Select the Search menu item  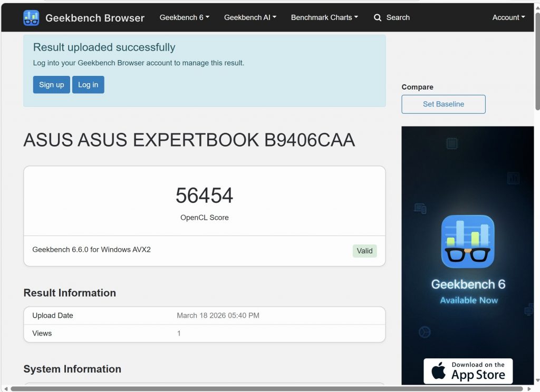[392, 17]
